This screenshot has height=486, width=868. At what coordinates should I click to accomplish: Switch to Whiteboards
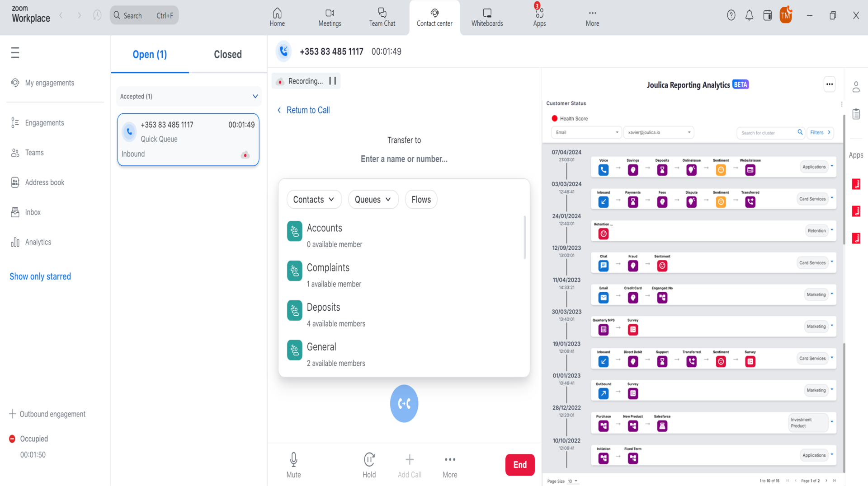(x=487, y=17)
